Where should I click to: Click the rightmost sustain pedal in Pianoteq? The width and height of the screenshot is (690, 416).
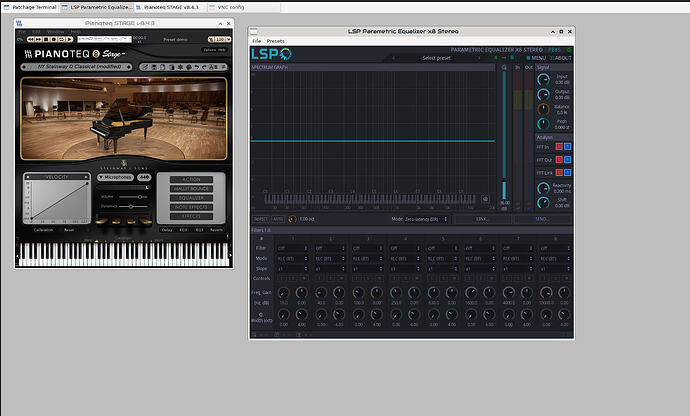145,221
